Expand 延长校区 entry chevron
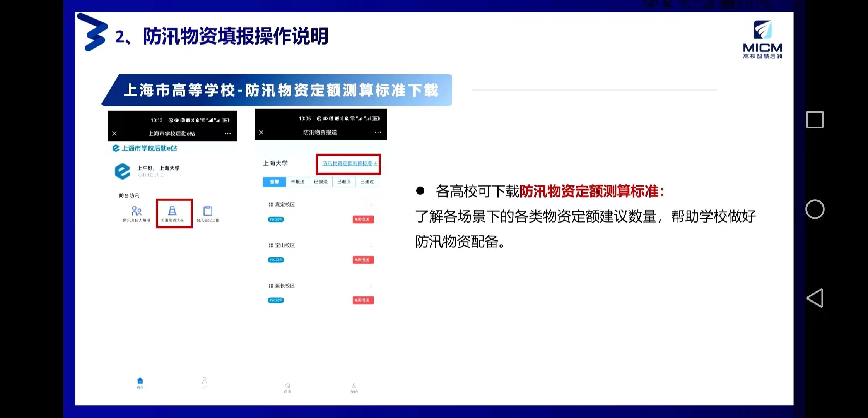Viewport: 868px width, 418px height. (371, 286)
